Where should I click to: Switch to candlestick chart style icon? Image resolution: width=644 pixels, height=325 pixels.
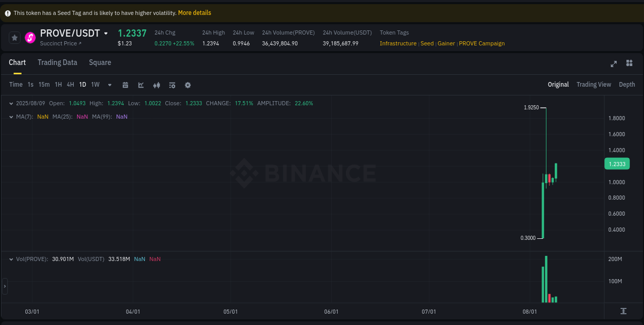(156, 85)
